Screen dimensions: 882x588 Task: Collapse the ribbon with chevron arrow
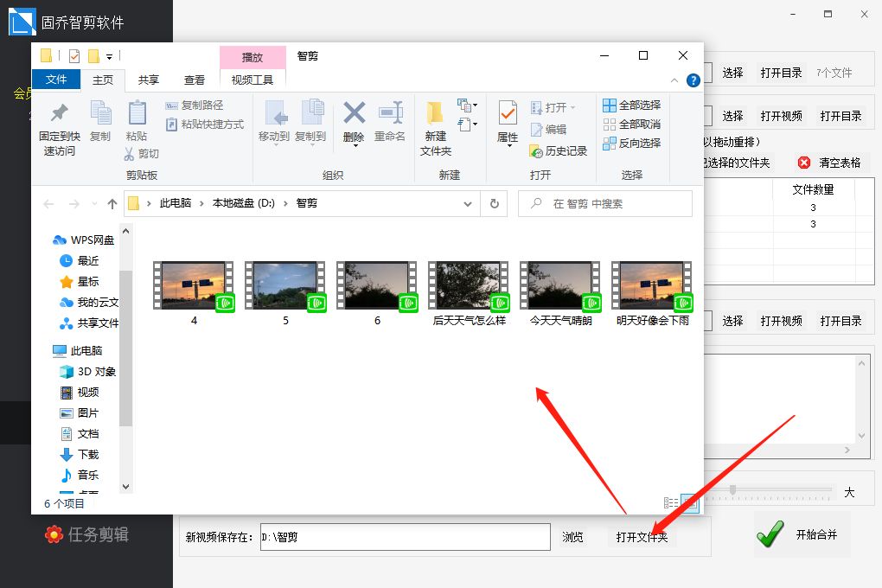674,80
